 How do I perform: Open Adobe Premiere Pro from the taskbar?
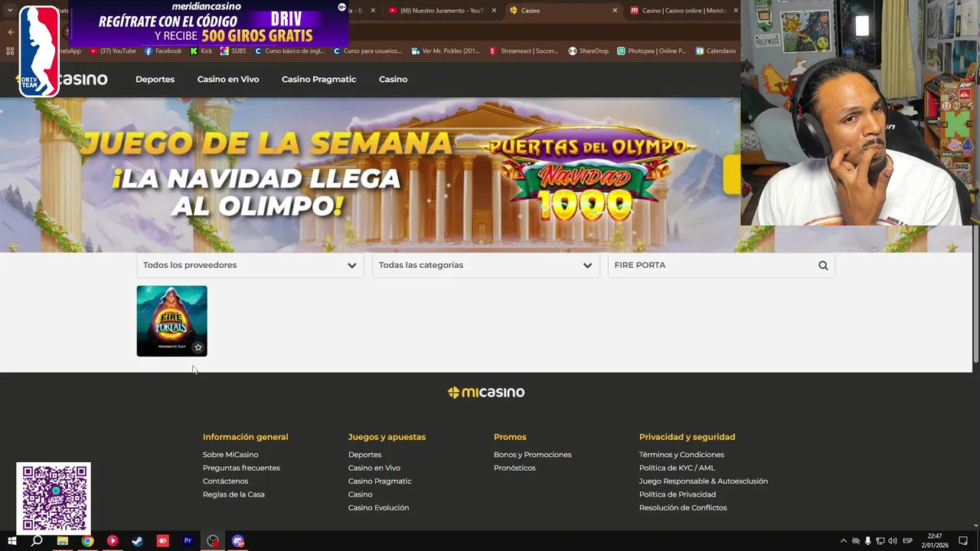pyautogui.click(x=188, y=541)
